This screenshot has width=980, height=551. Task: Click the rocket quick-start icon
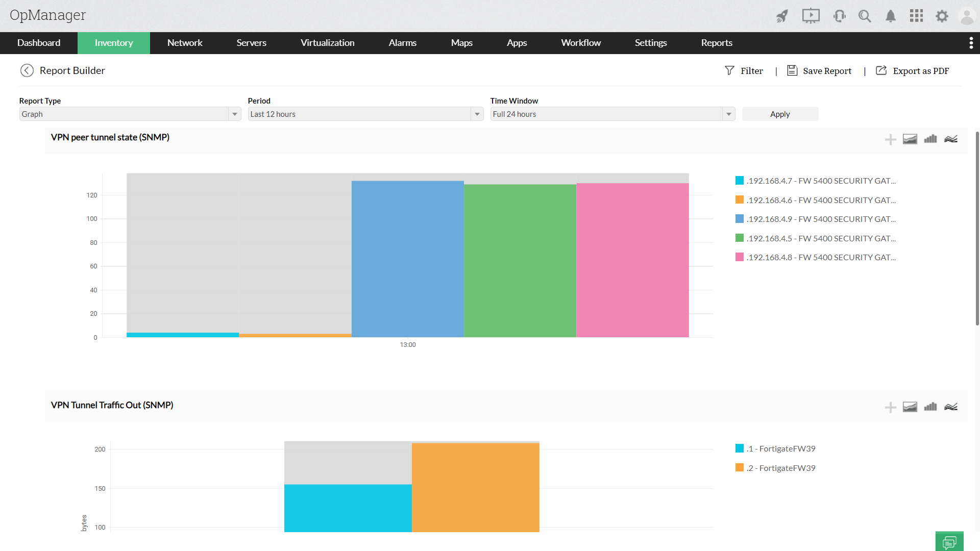click(782, 16)
